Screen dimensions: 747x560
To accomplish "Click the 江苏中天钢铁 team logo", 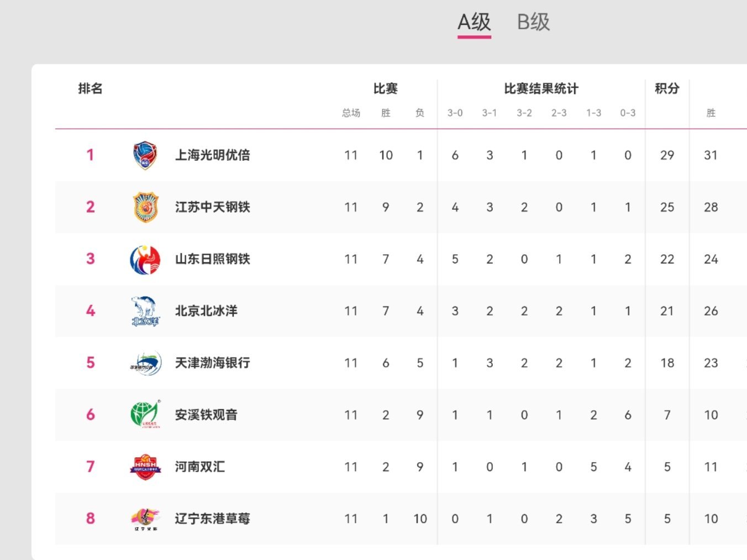I will (145, 207).
